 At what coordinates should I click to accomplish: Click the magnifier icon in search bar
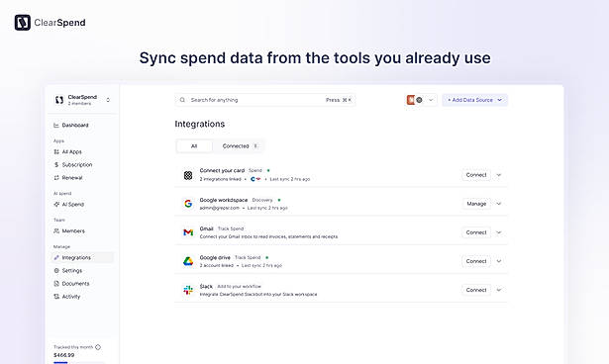point(182,100)
